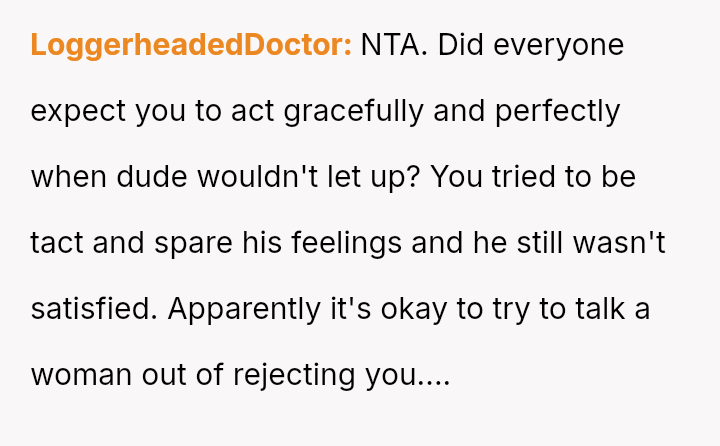This screenshot has height=446, width=720.
Task: Click the word 'everyone' on first line
Action: [558, 46]
